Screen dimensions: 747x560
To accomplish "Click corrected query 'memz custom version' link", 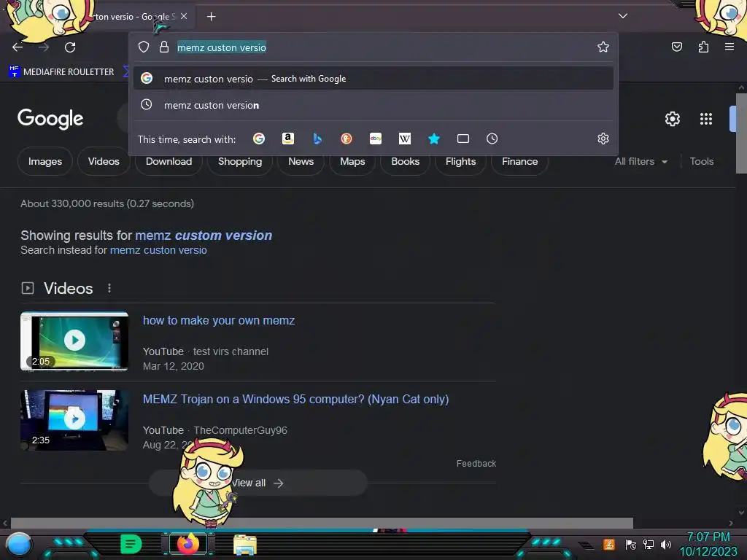I will click(x=204, y=236).
